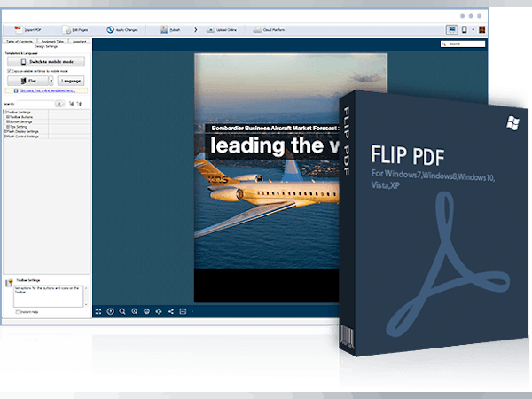This screenshot has height=399, width=532.
Task: Click the expand all settings icon
Action: (x=72, y=104)
